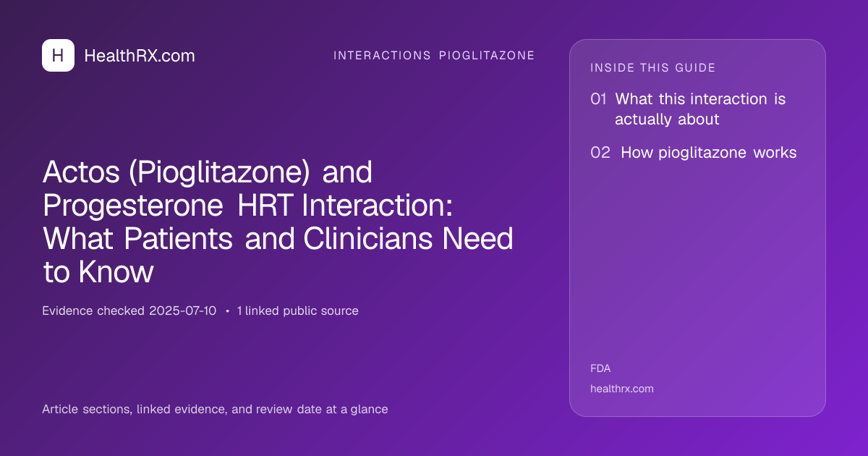Open section 01 'What this interaction is actually about'
The image size is (868, 456).
(688, 109)
